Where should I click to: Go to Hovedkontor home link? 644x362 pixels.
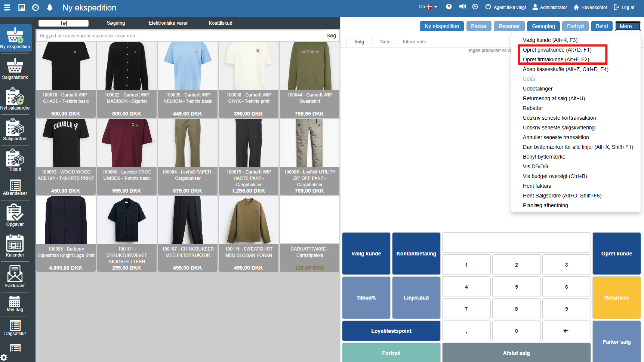[x=590, y=7]
